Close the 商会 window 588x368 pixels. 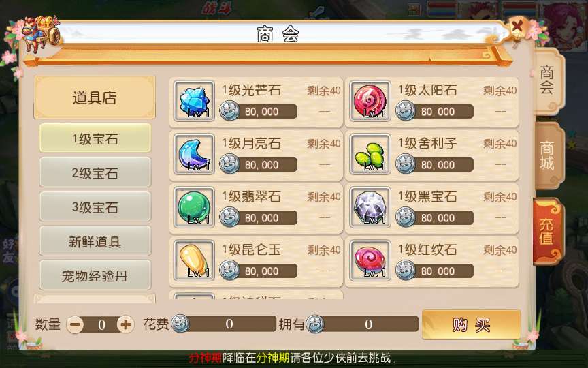[x=517, y=27]
